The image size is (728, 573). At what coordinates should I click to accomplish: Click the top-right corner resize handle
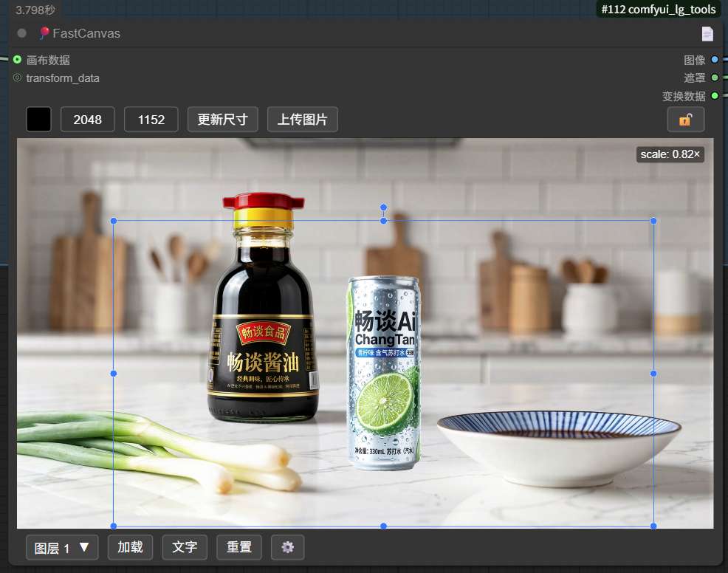(x=653, y=221)
